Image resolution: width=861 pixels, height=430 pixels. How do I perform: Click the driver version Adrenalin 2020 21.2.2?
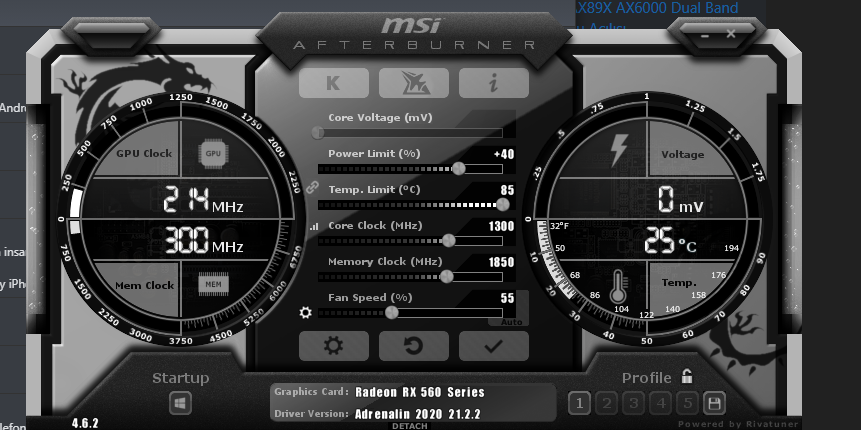pos(418,414)
